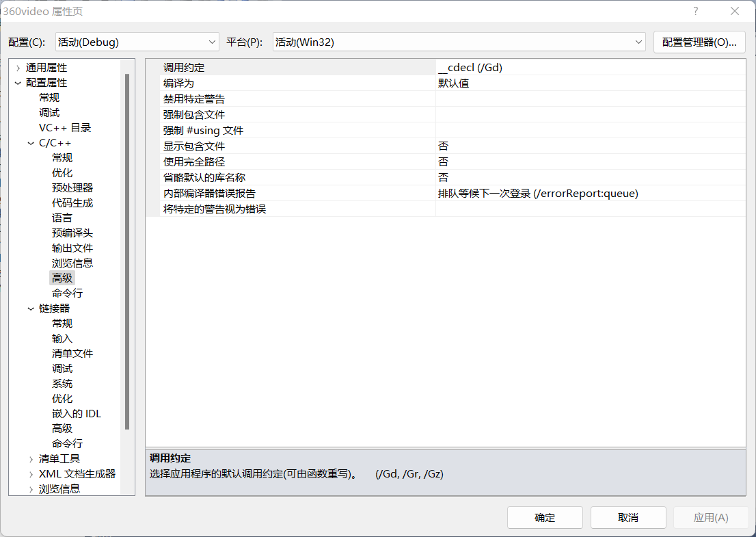Select 代码生成 under C/C++

tap(71, 202)
